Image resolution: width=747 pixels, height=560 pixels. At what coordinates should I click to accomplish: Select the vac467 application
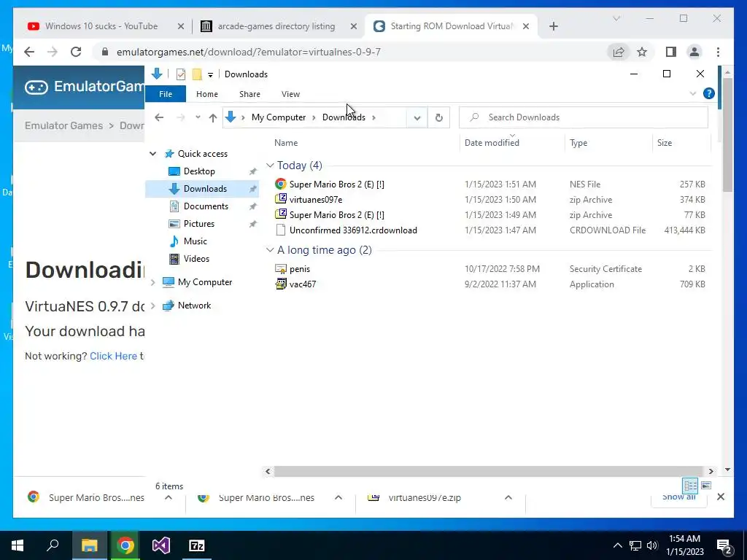click(303, 284)
